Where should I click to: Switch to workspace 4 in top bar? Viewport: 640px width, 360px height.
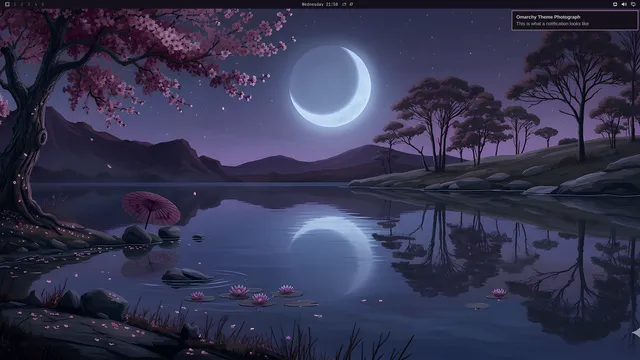pos(36,4)
